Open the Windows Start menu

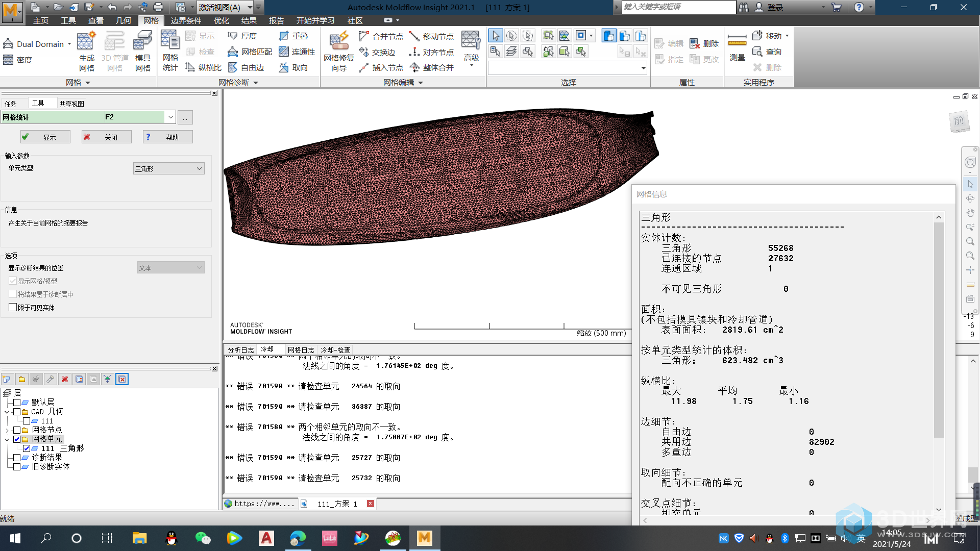(x=15, y=538)
